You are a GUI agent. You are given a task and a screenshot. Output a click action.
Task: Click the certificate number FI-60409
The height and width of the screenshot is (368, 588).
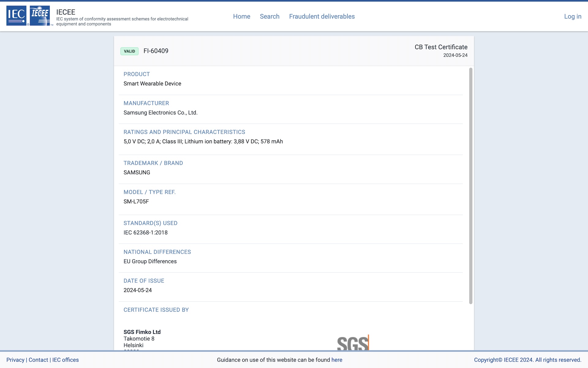pyautogui.click(x=156, y=51)
